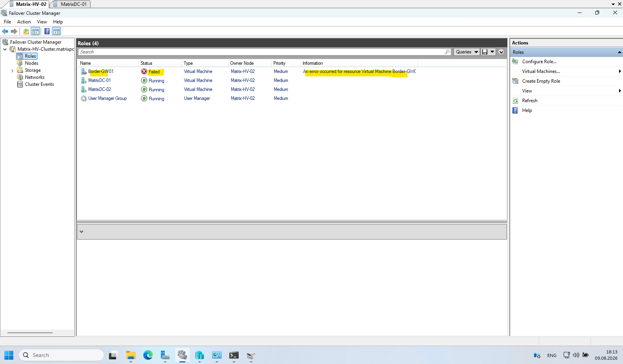The height and width of the screenshot is (364, 623).
Task: Sort roles by the Information column header
Action: [x=359, y=63]
